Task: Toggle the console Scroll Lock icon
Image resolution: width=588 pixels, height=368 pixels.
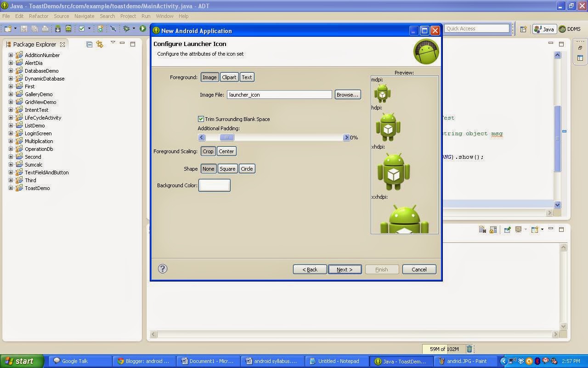Action: pos(493,230)
